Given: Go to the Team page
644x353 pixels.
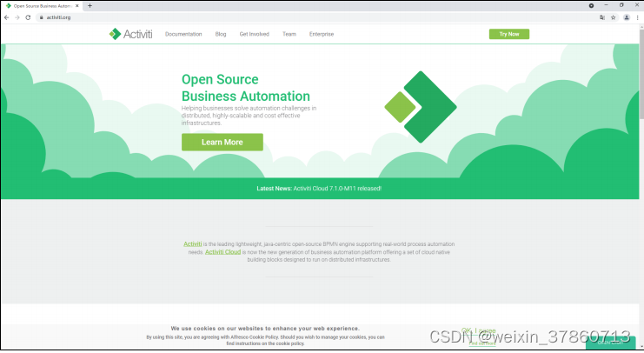Looking at the screenshot, I should (x=289, y=34).
